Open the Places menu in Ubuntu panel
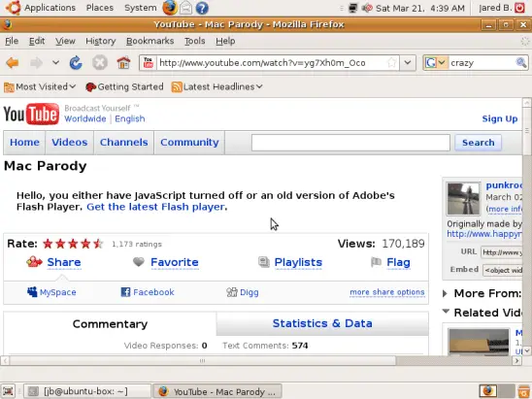 pyautogui.click(x=100, y=8)
